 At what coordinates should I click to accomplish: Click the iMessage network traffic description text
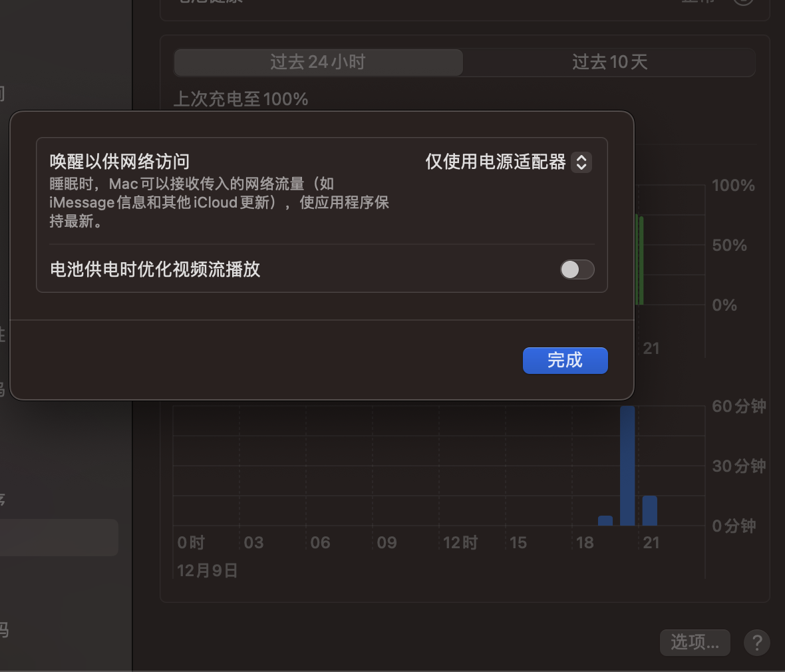219,202
